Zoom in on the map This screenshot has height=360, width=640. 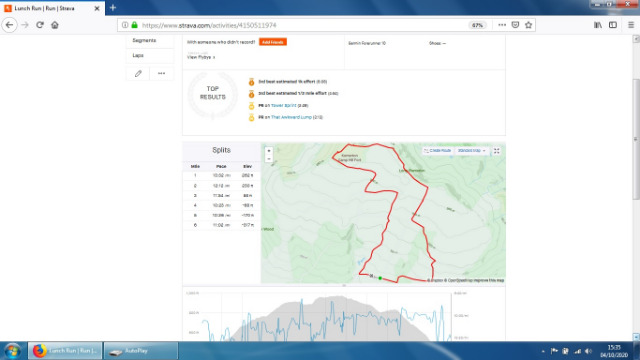click(x=269, y=151)
